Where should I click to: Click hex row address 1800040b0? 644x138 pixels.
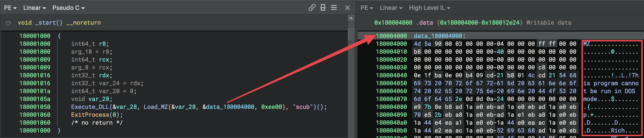point(391,131)
